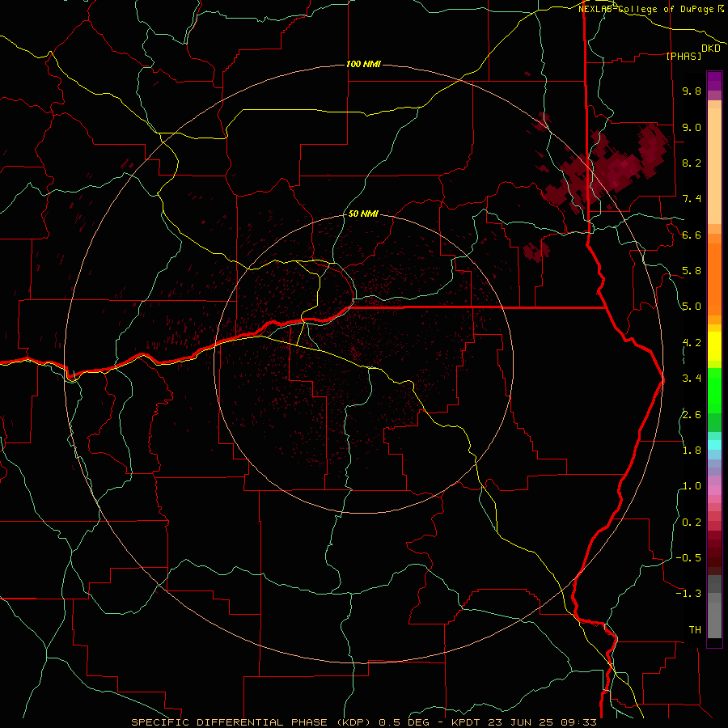Click the 23 JUN 25 09:33 timestamp
The width and height of the screenshot is (728, 728).
(x=542, y=722)
